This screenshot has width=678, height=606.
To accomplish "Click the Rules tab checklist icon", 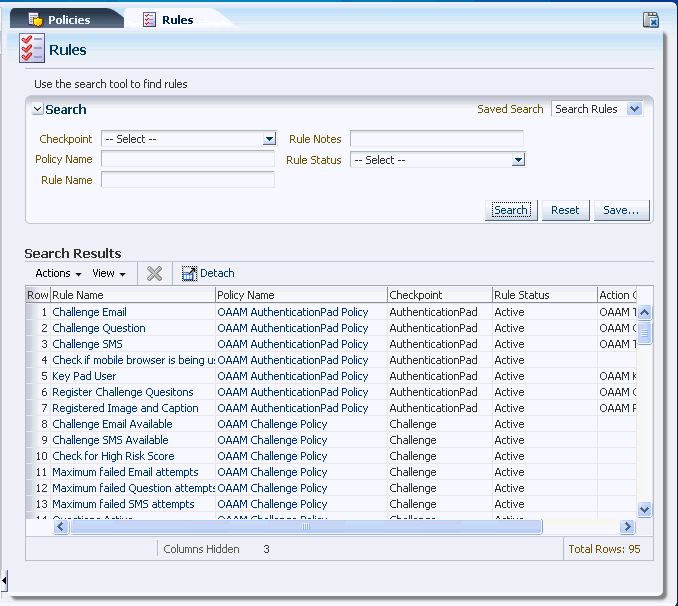I will pyautogui.click(x=149, y=20).
